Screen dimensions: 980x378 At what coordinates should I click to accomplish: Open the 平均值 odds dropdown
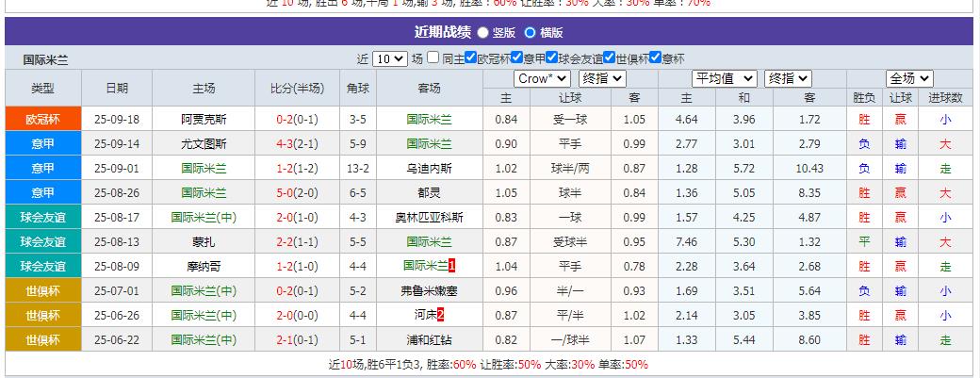click(725, 78)
